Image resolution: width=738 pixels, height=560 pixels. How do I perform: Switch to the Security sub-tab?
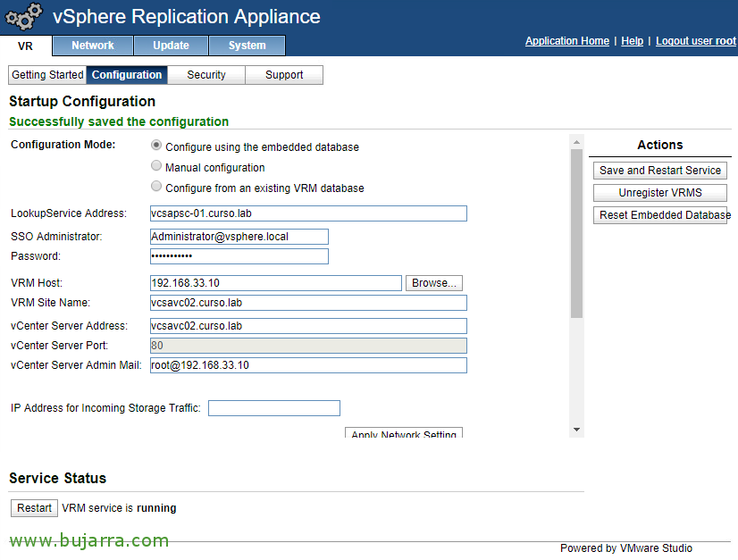(206, 75)
